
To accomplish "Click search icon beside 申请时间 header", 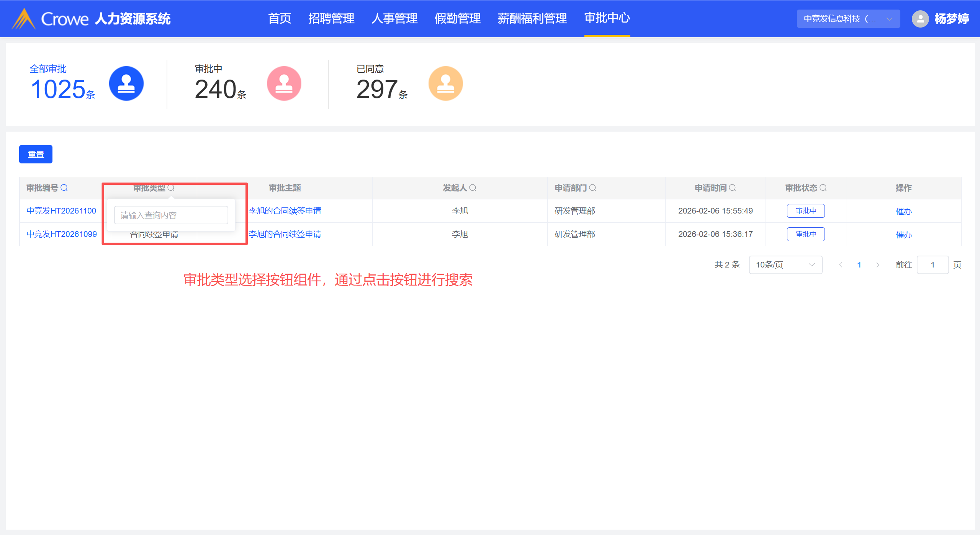I will (x=733, y=188).
